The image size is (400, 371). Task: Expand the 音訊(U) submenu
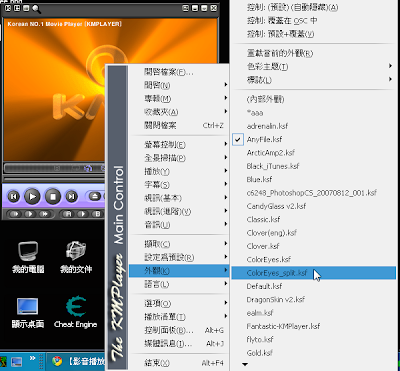coord(179,225)
